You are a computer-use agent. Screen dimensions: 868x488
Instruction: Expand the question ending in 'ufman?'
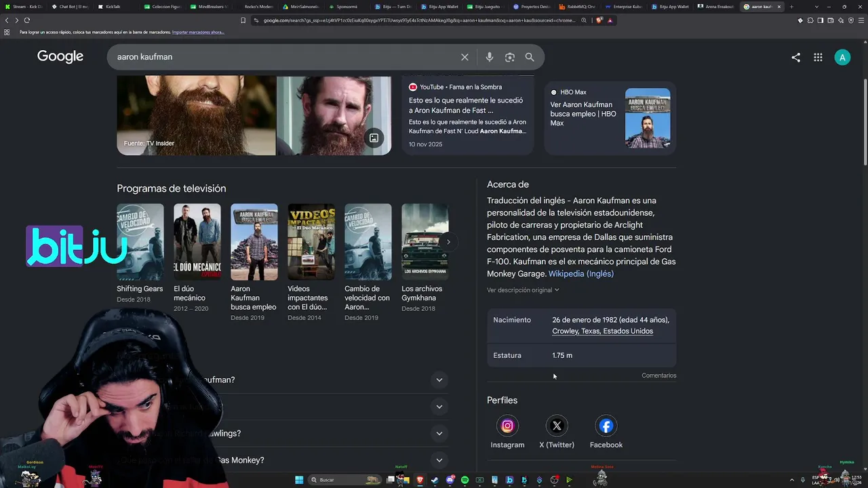pos(439,380)
